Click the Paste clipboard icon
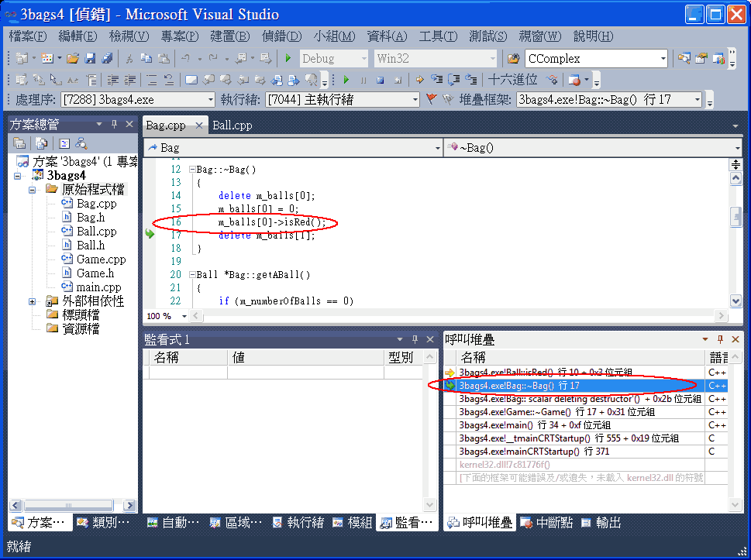The height and width of the screenshot is (560, 751). [164, 58]
